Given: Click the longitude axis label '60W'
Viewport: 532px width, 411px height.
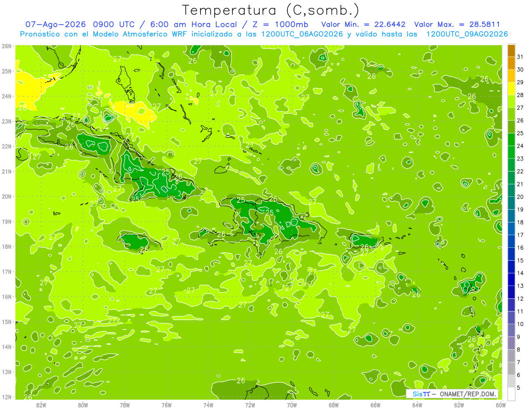Looking at the screenshot, I should pyautogui.click(x=501, y=405).
